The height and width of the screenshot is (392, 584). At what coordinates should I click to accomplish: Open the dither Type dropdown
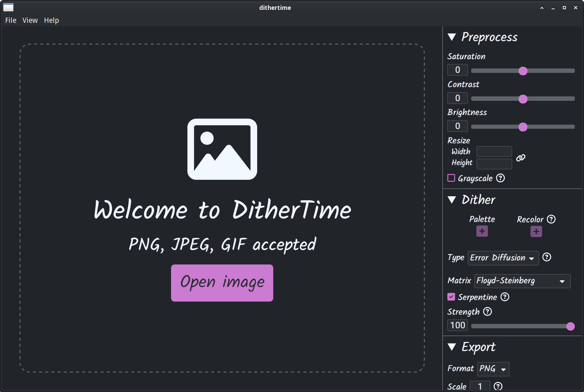click(503, 258)
